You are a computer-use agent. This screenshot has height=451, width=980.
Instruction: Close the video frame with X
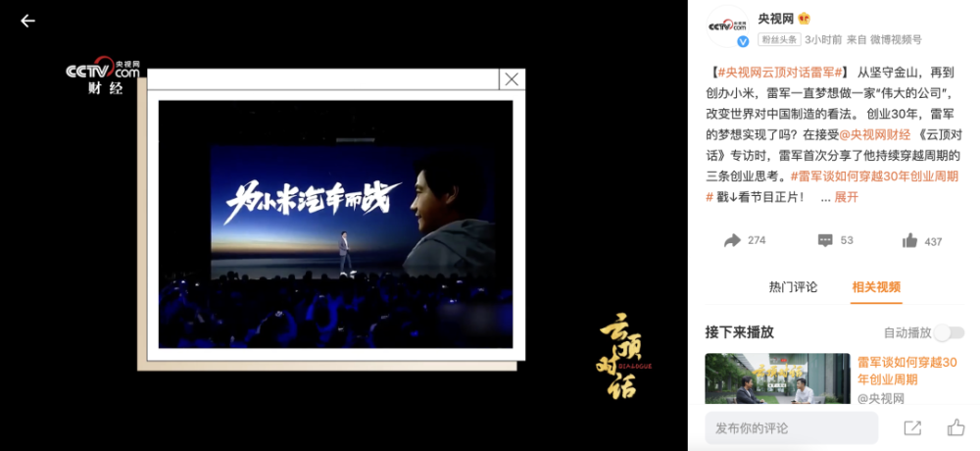(x=512, y=79)
